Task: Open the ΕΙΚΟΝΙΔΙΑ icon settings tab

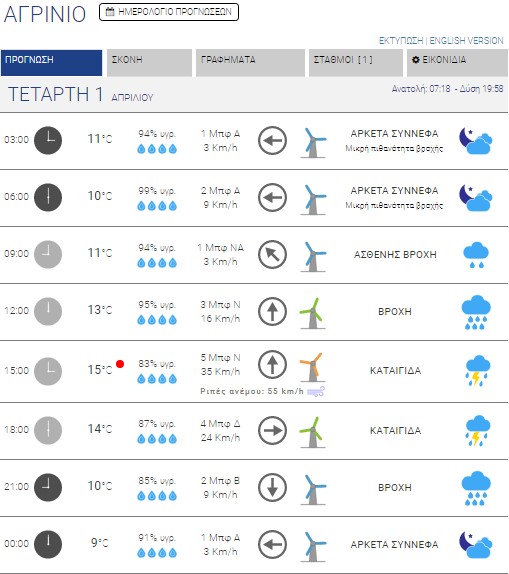Action: [x=457, y=63]
